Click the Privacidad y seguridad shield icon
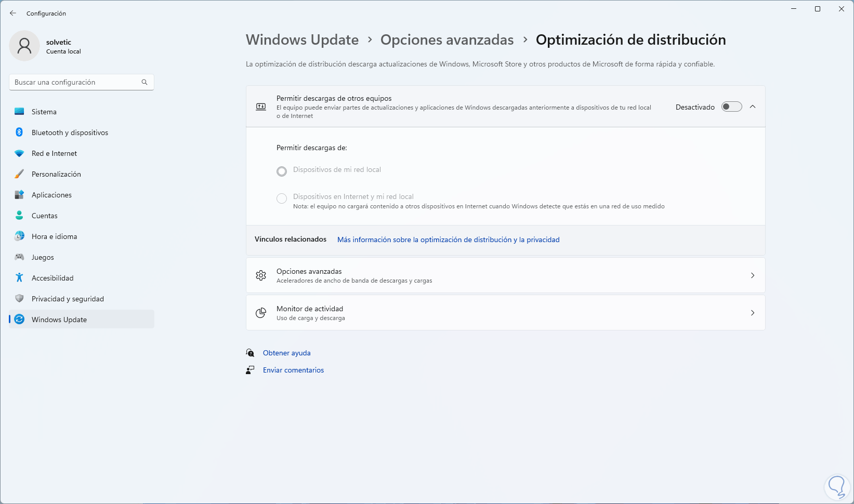Screen dimensions: 854x504 point(19,299)
